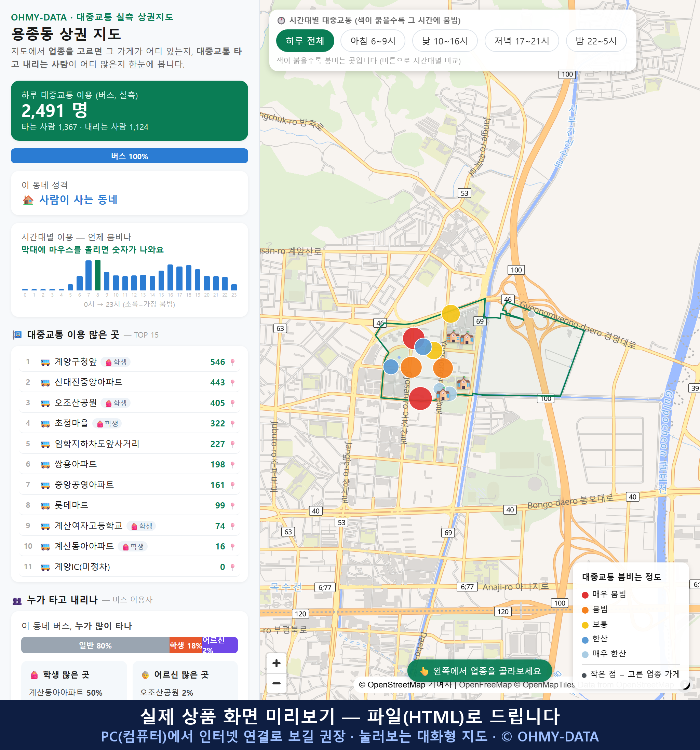Click the pin icon on the 계양구청앞 row
The height and width of the screenshot is (750, 700).
click(x=232, y=362)
